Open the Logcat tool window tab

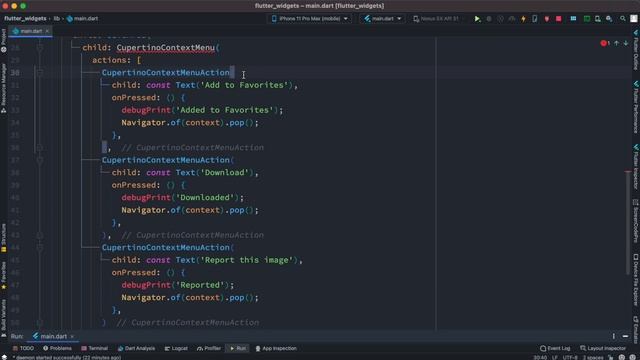click(x=176, y=348)
